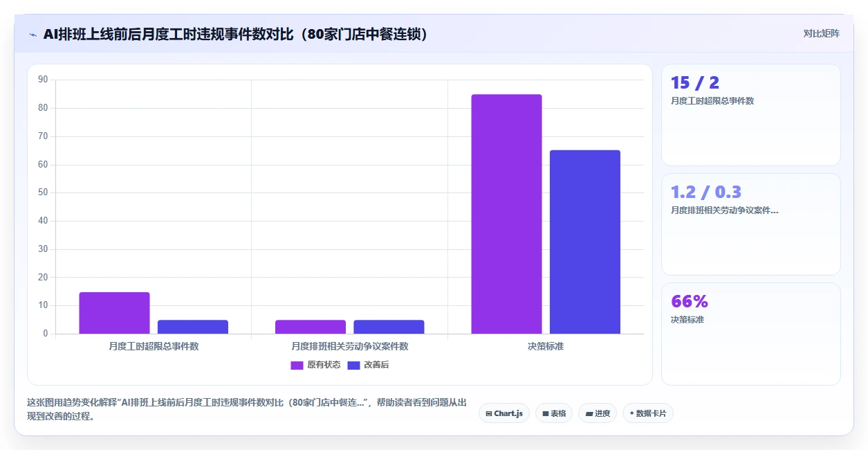Click the 表格 tag
Screen dimensions: 868x450
click(554, 413)
